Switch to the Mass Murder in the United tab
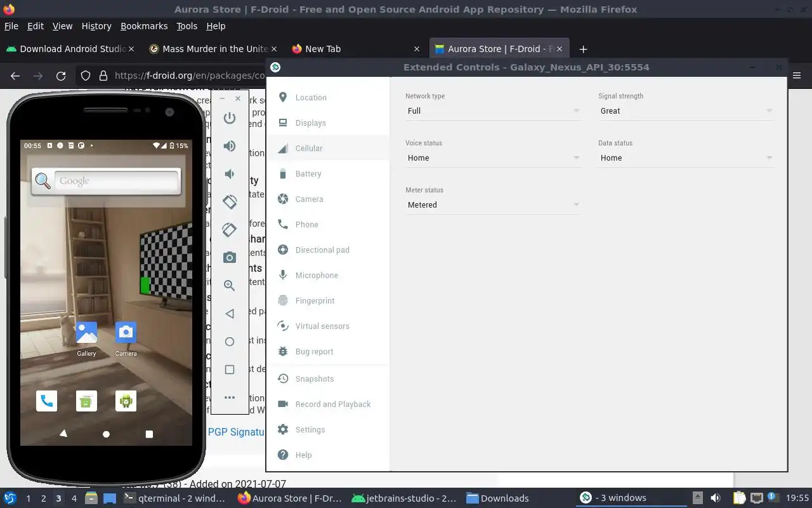Image resolution: width=812 pixels, height=508 pixels. point(214,49)
